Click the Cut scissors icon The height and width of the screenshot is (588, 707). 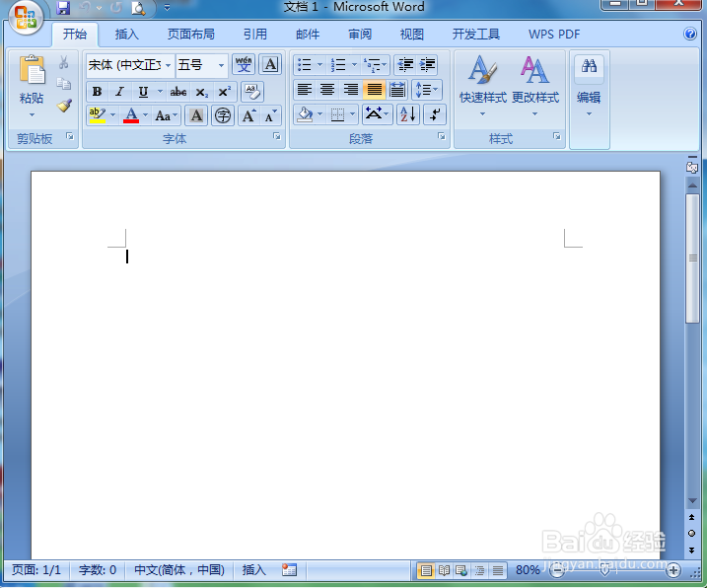pos(63,63)
